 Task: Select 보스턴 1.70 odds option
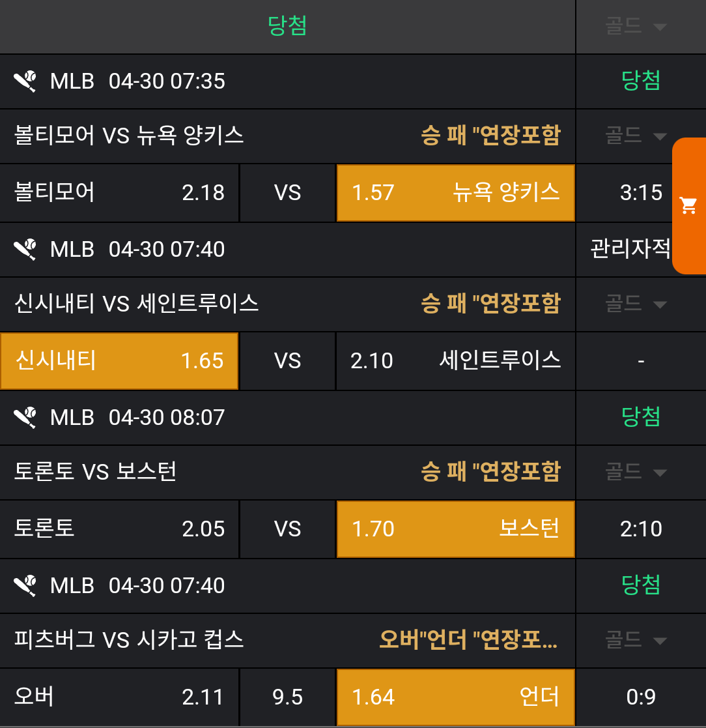click(x=455, y=529)
